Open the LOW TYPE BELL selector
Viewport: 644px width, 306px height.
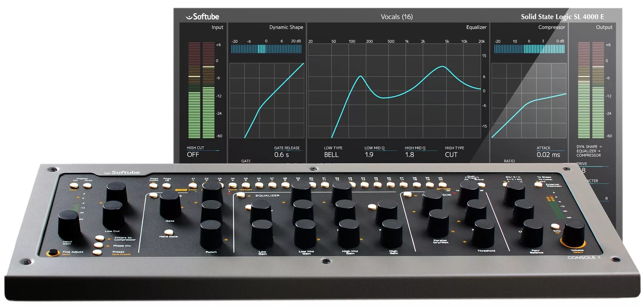pos(333,152)
